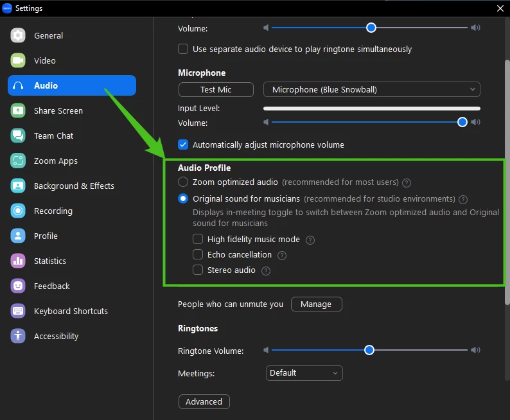Image resolution: width=510 pixels, height=420 pixels.
Task: Click the quiet speaker icon of ringtone volume
Action: (x=266, y=350)
